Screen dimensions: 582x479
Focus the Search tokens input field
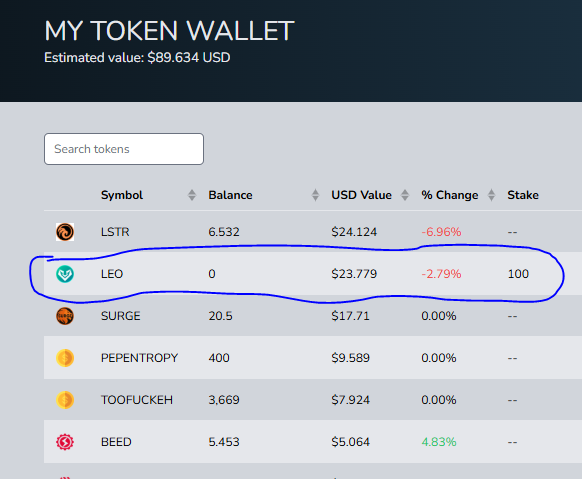[124, 149]
